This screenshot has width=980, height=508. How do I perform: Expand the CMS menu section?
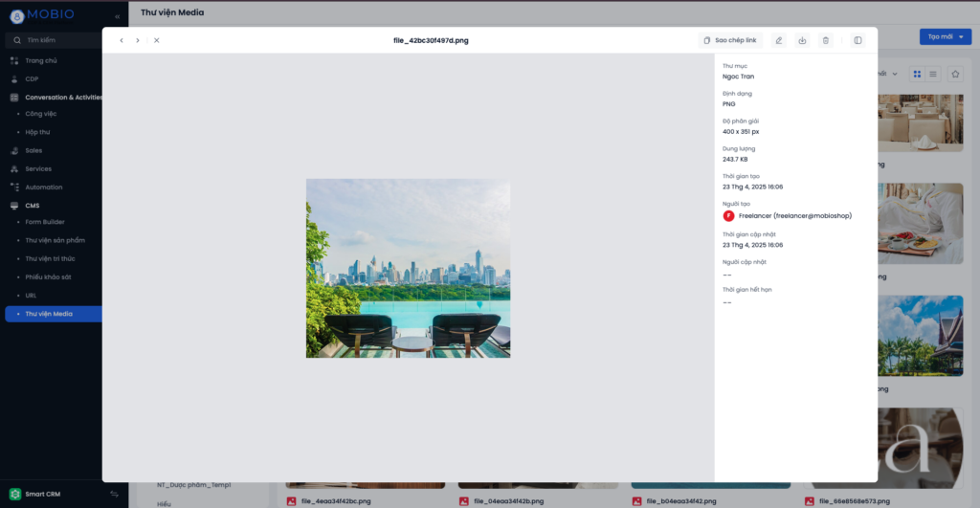pyautogui.click(x=33, y=206)
